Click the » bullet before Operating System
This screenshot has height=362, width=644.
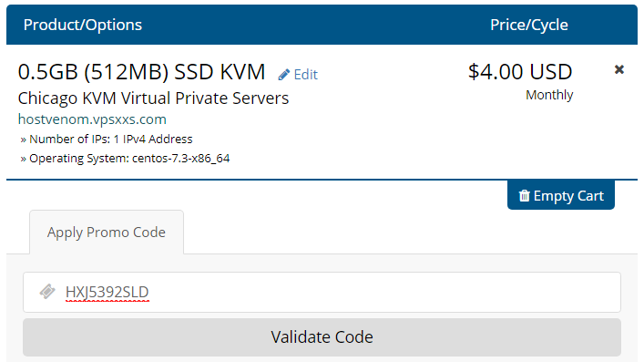coord(23,159)
